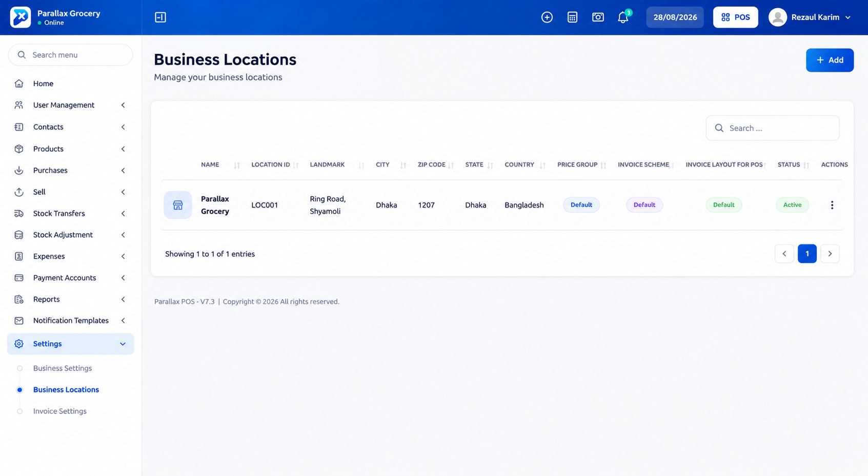Expand the Expenses menu
The height and width of the screenshot is (476, 868).
click(71, 256)
